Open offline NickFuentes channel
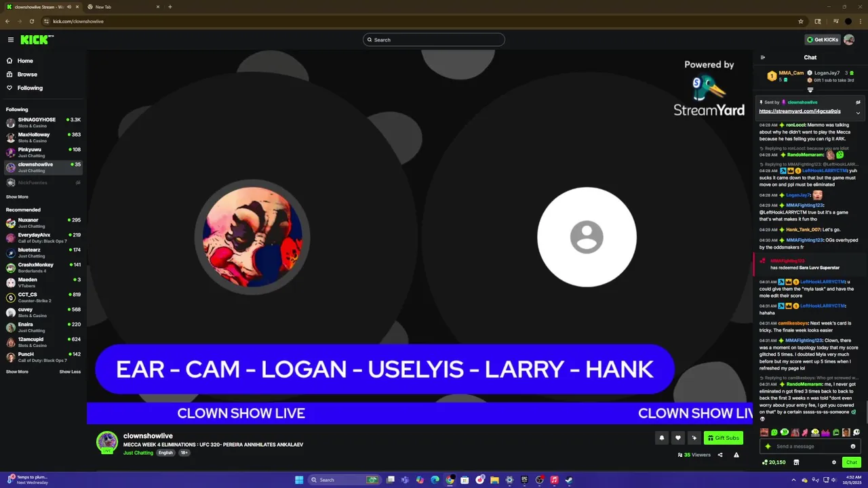Viewport: 868px width, 488px height. coord(43,182)
